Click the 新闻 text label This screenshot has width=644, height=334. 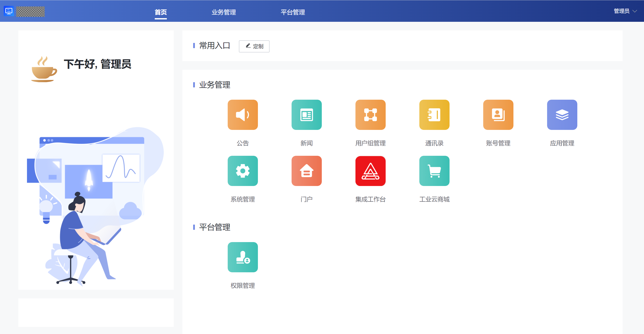tap(306, 143)
